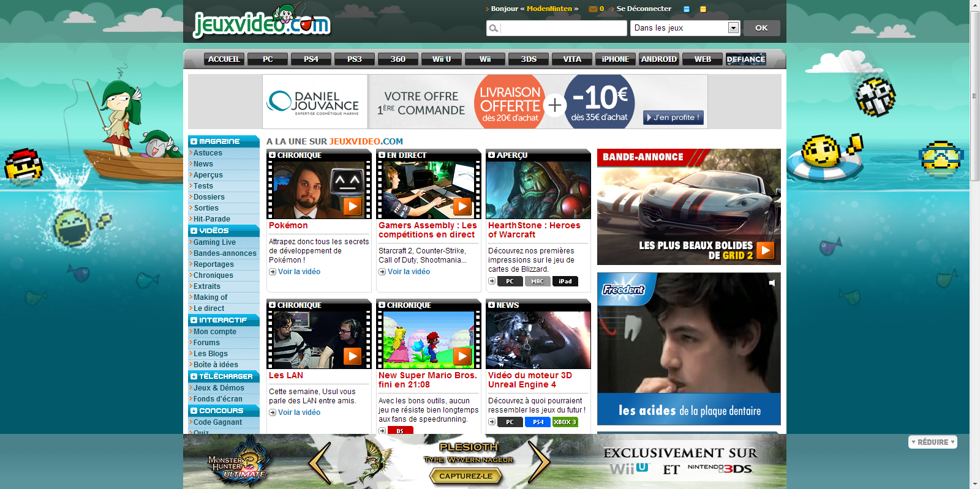Play the New Super Mario Bros. video

pos(462,356)
